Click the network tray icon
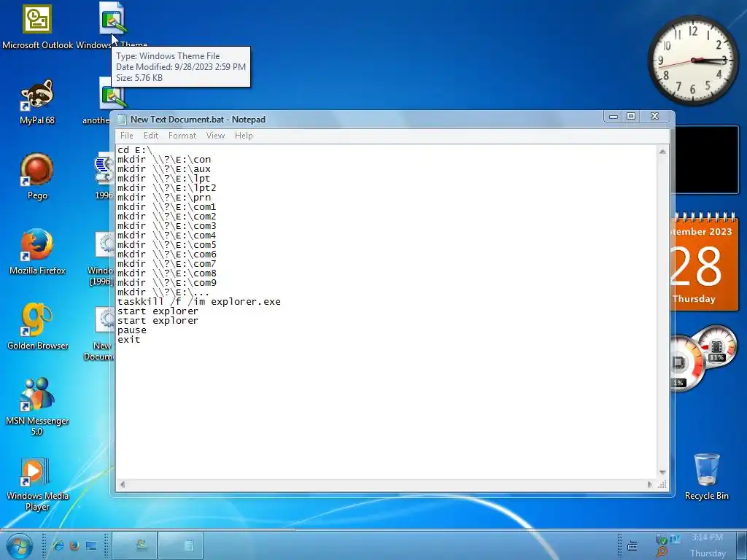This screenshot has height=560, width=747. click(675, 540)
